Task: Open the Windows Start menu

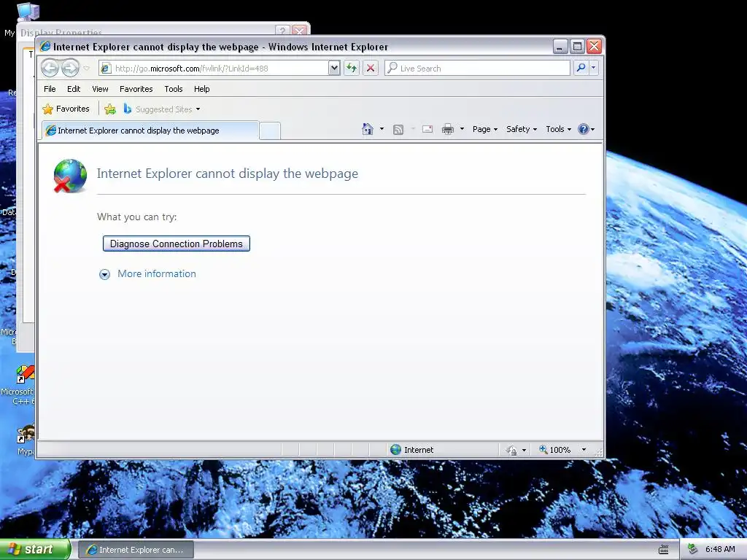Action: coord(35,550)
